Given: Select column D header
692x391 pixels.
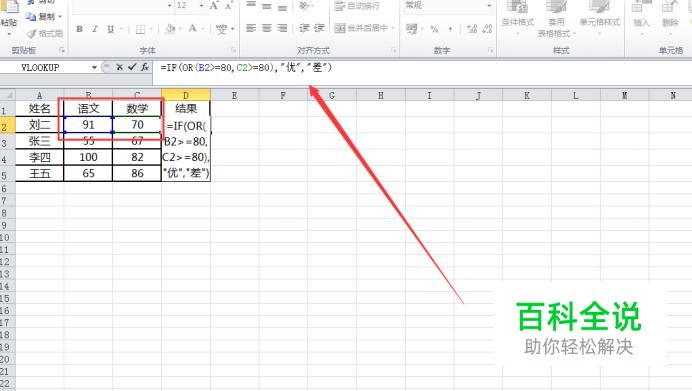Looking at the screenshot, I should tap(186, 95).
